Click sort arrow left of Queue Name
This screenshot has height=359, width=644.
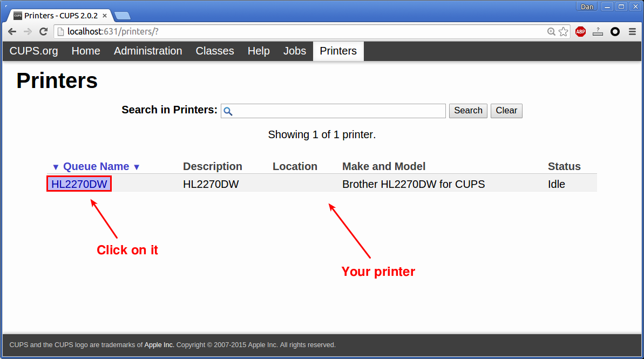tap(56, 167)
